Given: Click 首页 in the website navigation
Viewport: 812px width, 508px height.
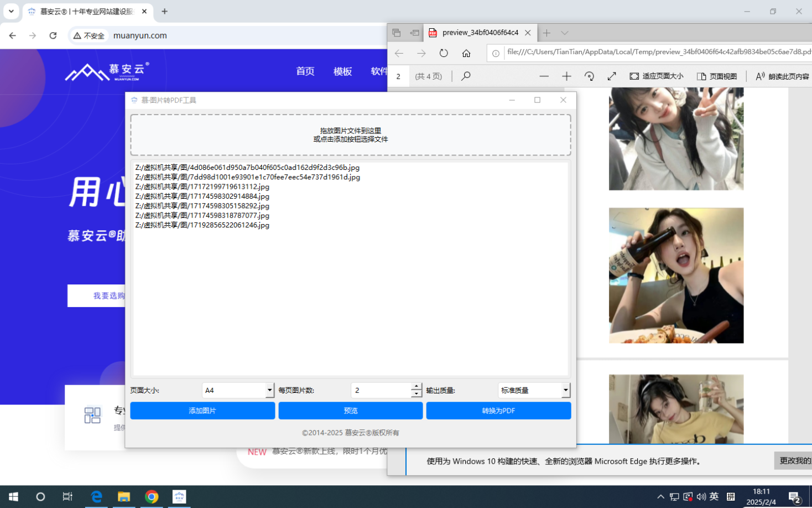Looking at the screenshot, I should point(305,71).
